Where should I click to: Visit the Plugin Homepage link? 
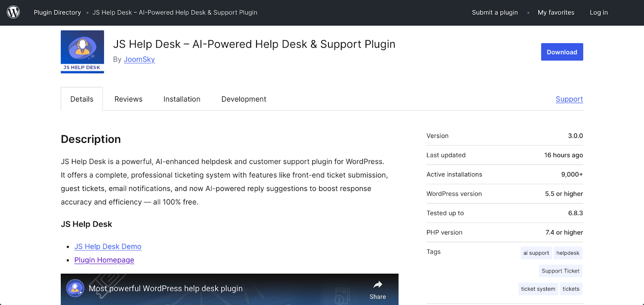pyautogui.click(x=104, y=260)
